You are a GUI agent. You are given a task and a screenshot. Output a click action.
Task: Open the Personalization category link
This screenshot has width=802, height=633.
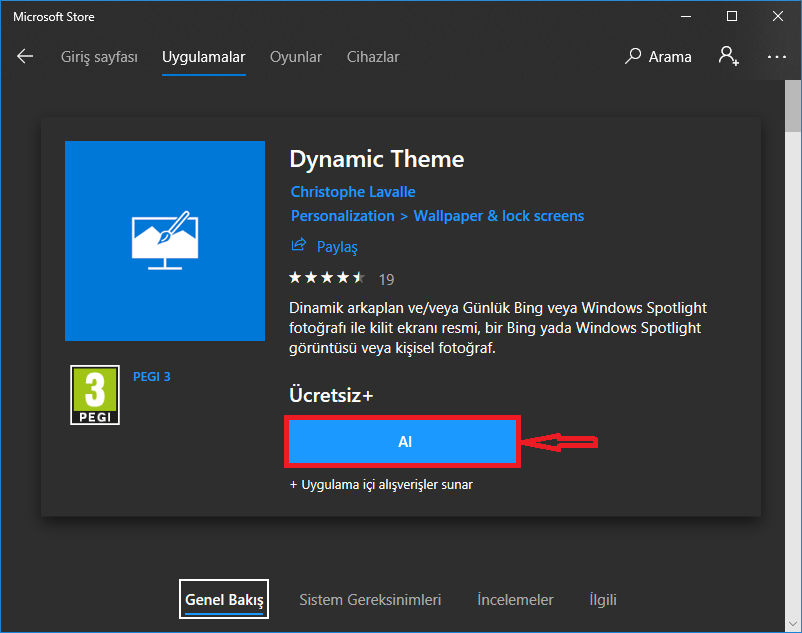[x=343, y=215]
